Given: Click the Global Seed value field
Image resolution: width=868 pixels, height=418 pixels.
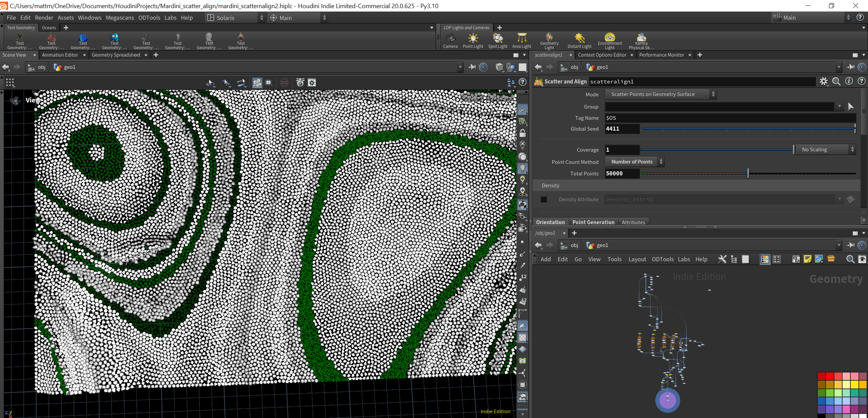Looking at the screenshot, I should click(x=622, y=129).
